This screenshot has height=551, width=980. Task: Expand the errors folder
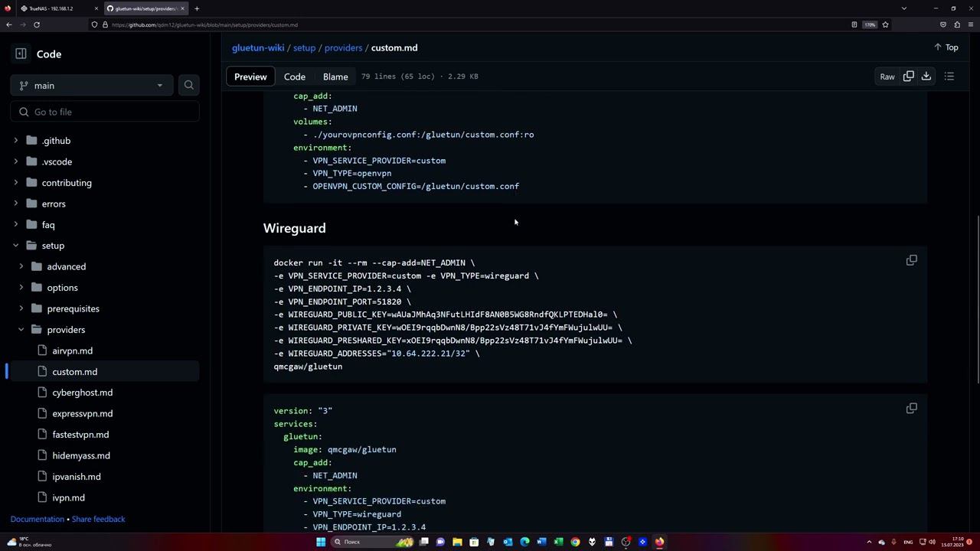(15, 204)
